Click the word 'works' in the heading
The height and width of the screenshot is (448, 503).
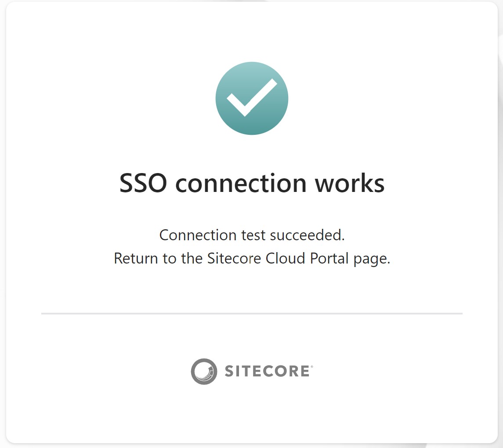(350, 183)
